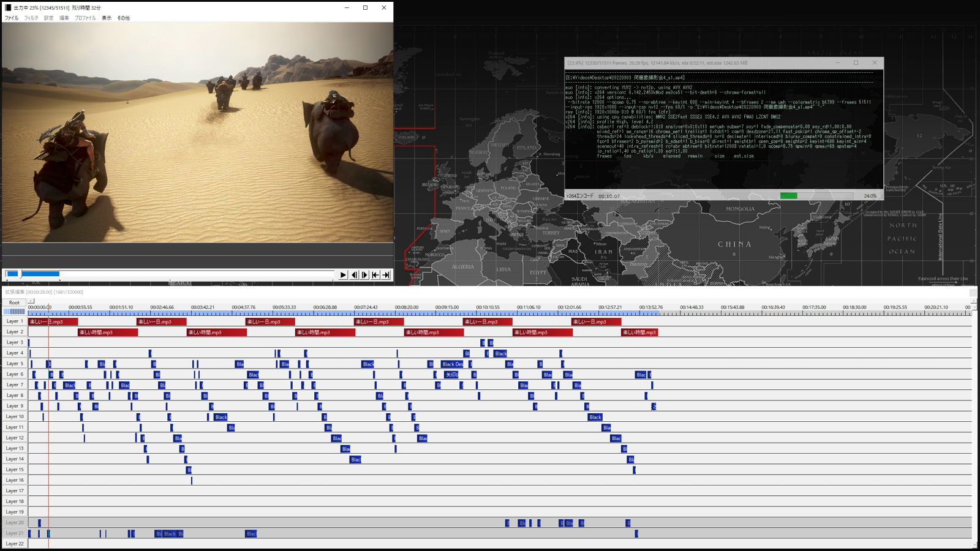Move the cursor to 00:19:25.55 on the ruler
This screenshot has width=980, height=551.
[x=895, y=307]
